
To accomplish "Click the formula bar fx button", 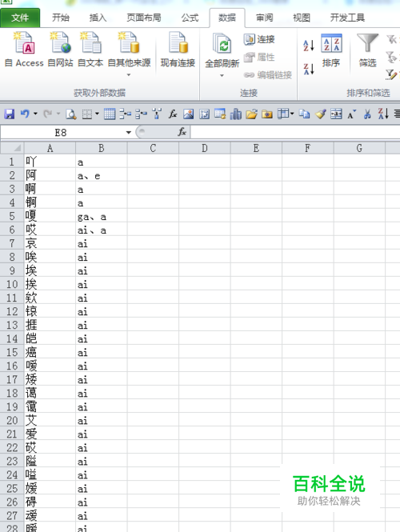I will pos(182,132).
